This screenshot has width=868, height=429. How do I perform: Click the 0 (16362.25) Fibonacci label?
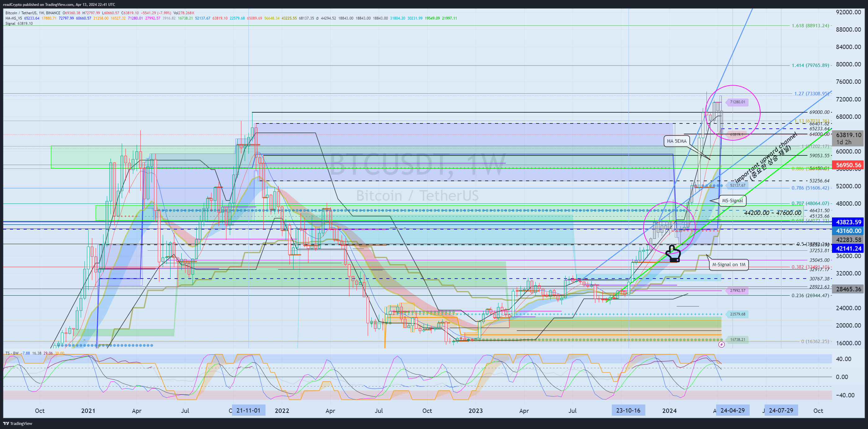point(815,341)
